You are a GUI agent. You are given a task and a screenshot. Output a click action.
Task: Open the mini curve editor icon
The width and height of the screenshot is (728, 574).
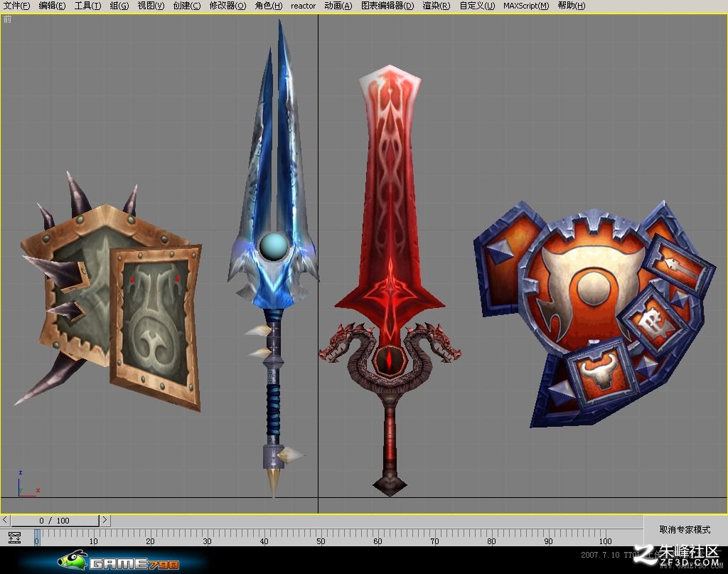(x=14, y=538)
